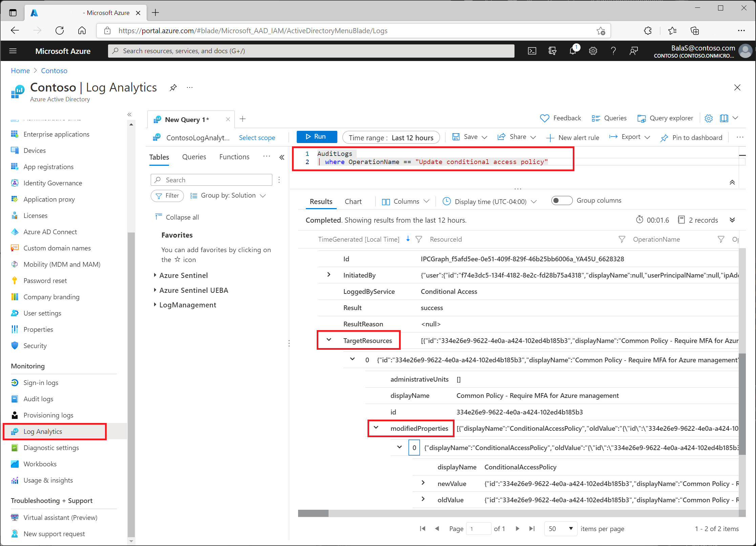Click the Select scope link
Image resolution: width=756 pixels, height=546 pixels.
[x=257, y=138]
